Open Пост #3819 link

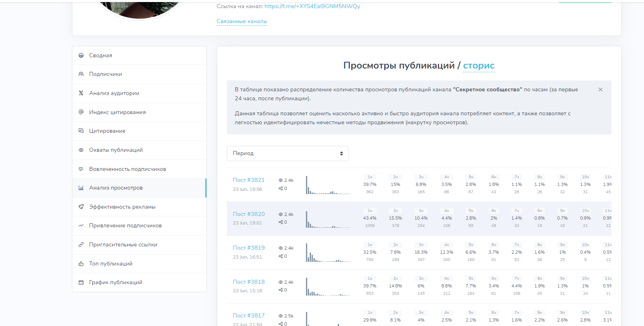(249, 248)
